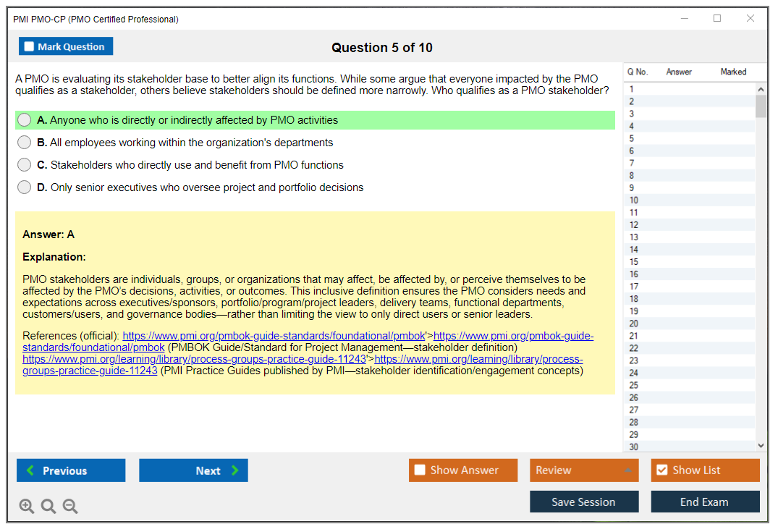Disable the Show List checkbox
778x532 pixels.
click(x=661, y=470)
